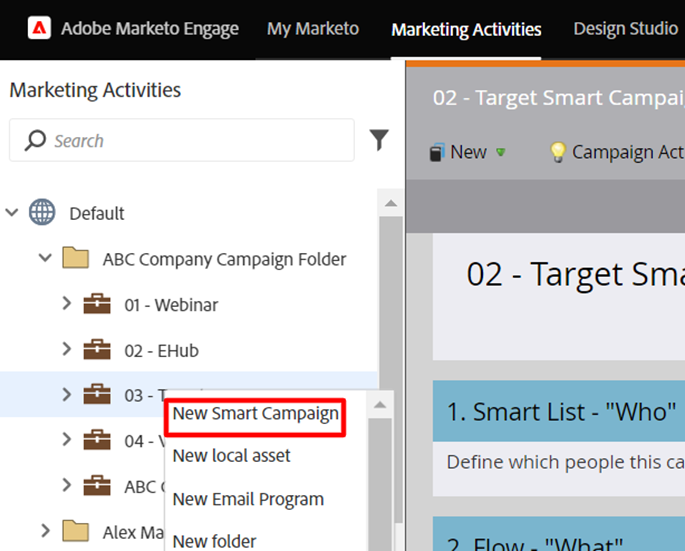Image resolution: width=685 pixels, height=551 pixels.
Task: Expand the 04 program node
Action: click(66, 439)
